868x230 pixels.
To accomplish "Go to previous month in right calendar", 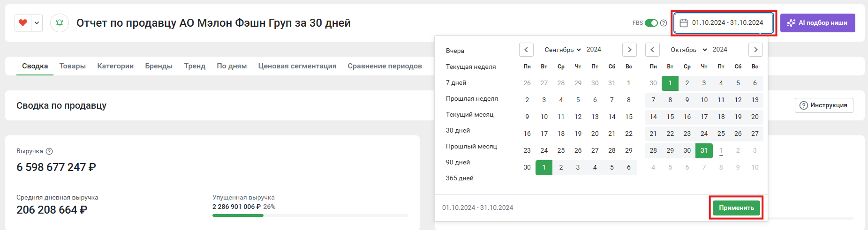I will coord(652,50).
